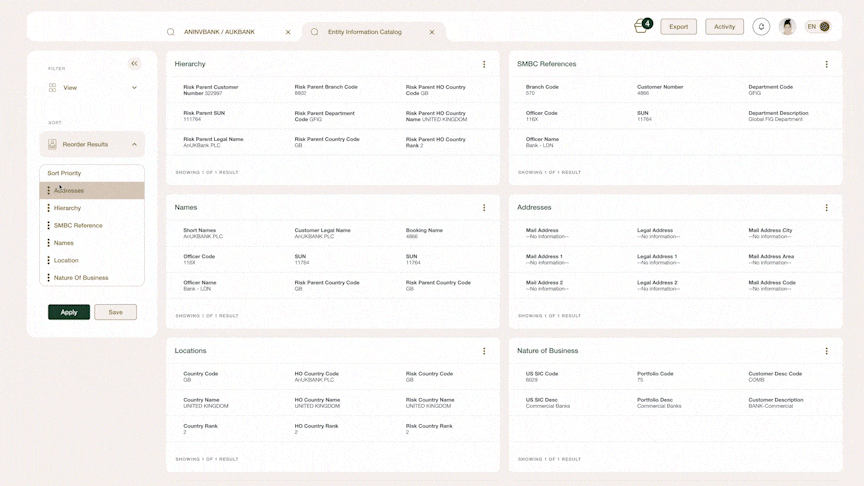This screenshot has width=864, height=486.
Task: Click the Export button
Action: coord(678,26)
